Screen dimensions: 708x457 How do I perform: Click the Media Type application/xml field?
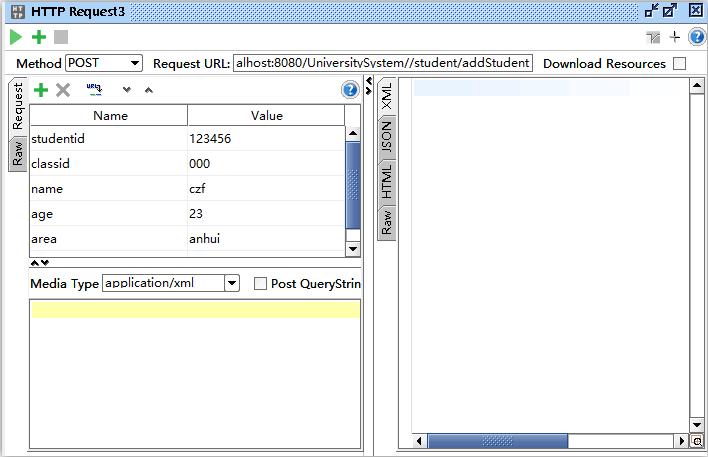[163, 283]
